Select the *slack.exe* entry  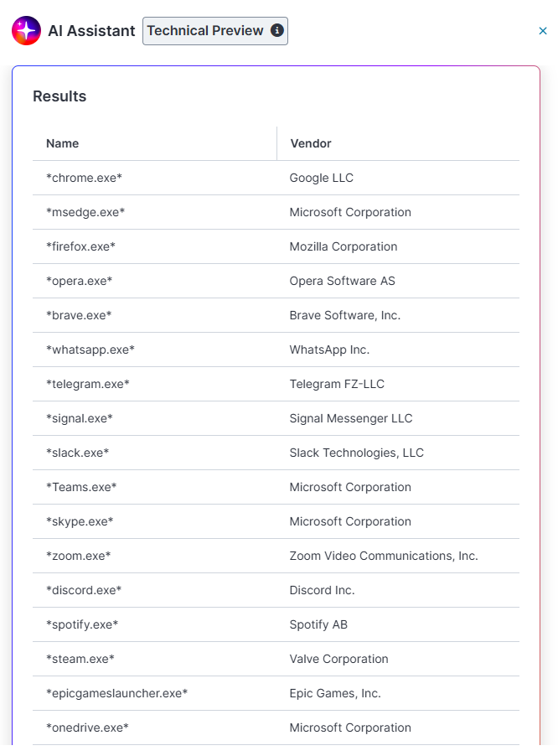tap(78, 453)
